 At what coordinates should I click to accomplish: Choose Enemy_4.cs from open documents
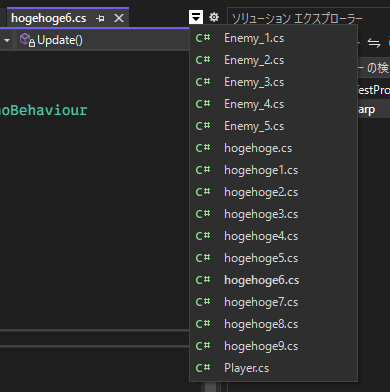[x=273, y=104]
